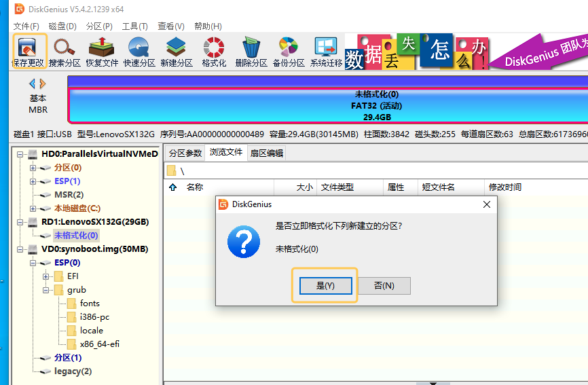
Task: Select 分区(1) under synoboot.img
Action: (x=68, y=358)
